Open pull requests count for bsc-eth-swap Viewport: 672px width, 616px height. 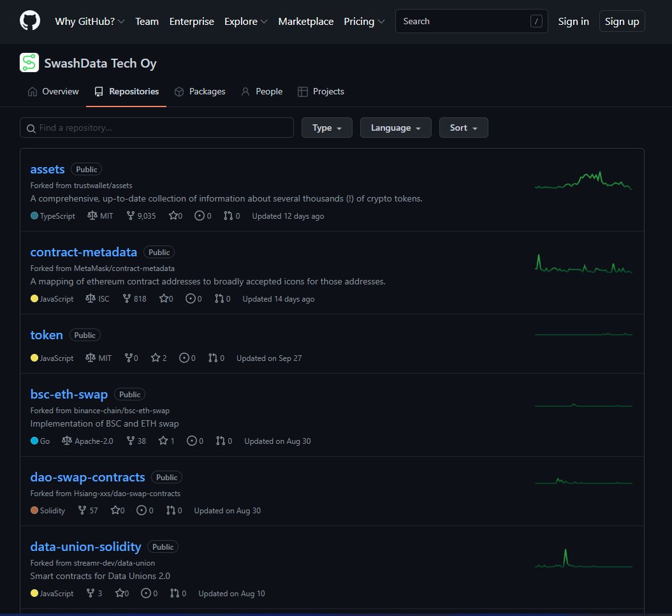[224, 441]
